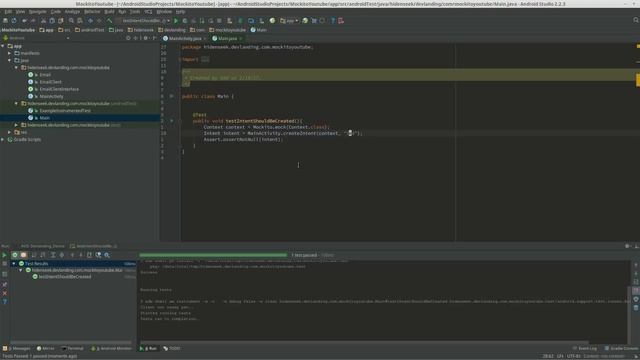The image size is (640, 360).
Task: Click the Save All icon in main toolbar
Action: pyautogui.click(x=5, y=20)
